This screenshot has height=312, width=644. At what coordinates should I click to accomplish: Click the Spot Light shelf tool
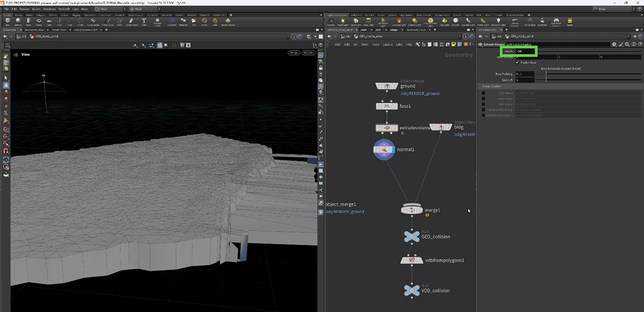pyautogui.click(x=356, y=22)
